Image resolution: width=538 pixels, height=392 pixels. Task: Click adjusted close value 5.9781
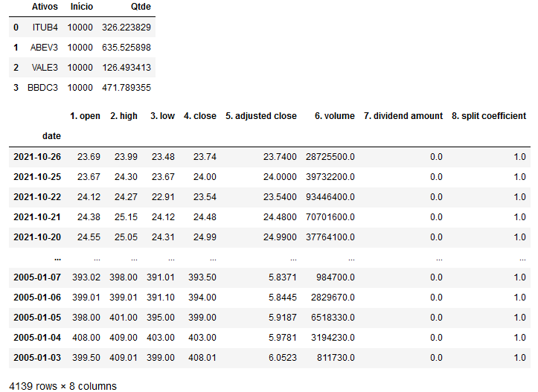tap(282, 338)
